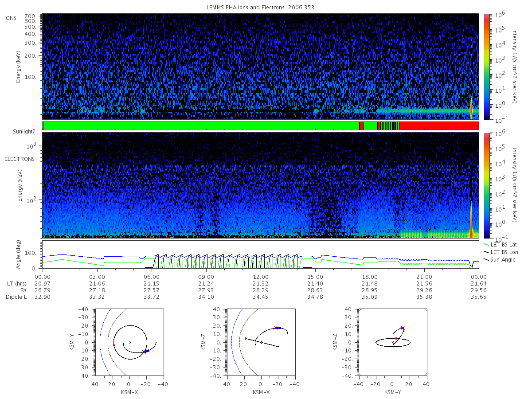The image size is (532, 399).
Task: Click the red cross marker in KSM-X KSM-Z plot
Action: [x=275, y=328]
